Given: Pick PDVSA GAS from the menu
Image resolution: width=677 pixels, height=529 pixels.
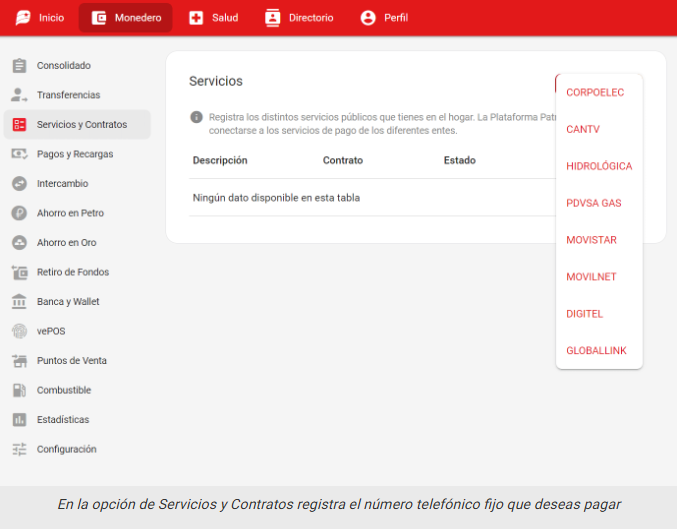Looking at the screenshot, I should [599, 203].
